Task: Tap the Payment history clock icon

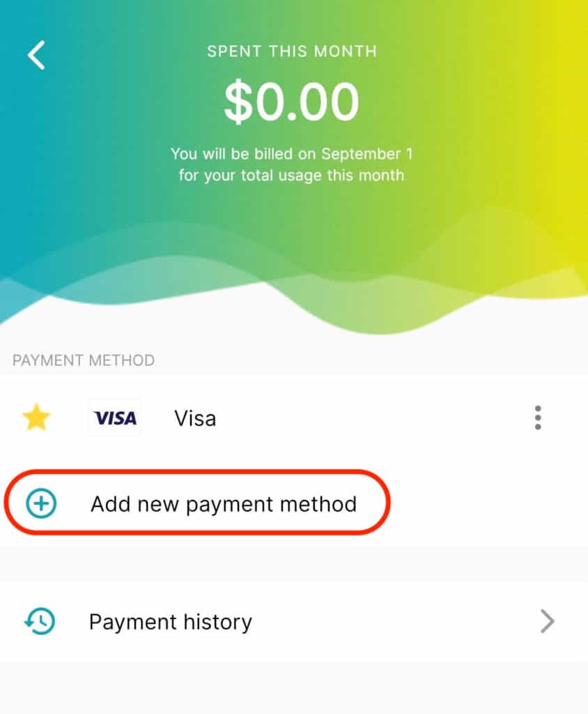Action: tap(40, 621)
